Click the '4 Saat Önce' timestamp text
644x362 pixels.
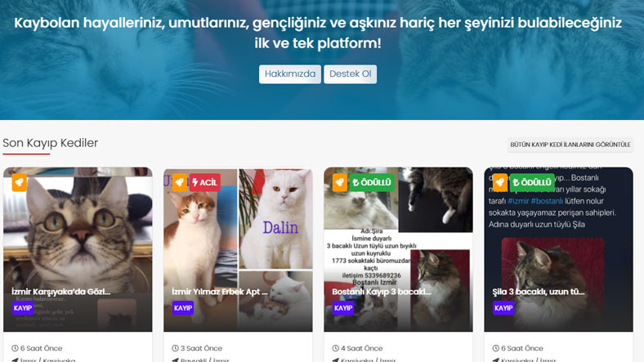coord(361,348)
